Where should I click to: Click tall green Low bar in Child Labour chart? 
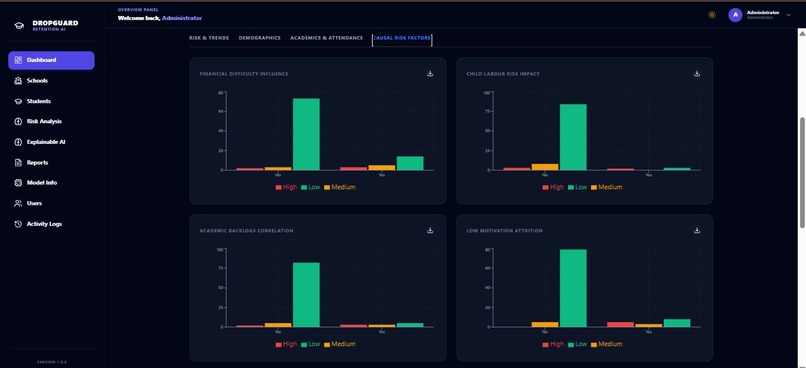(x=573, y=137)
